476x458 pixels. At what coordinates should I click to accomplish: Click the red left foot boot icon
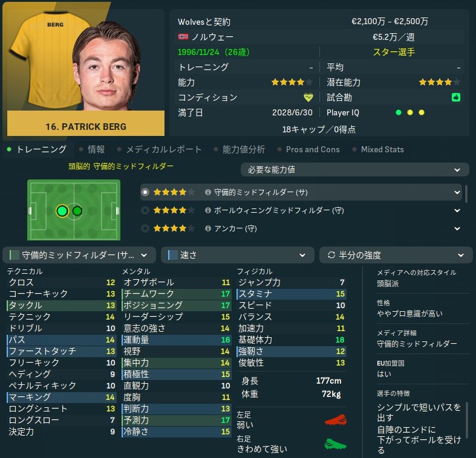[336, 420]
